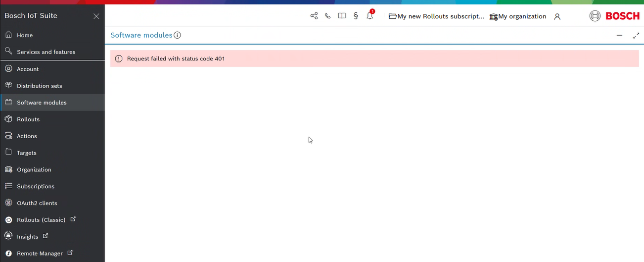The image size is (644, 262).
Task: Open Insights external link
Action: (x=28, y=237)
